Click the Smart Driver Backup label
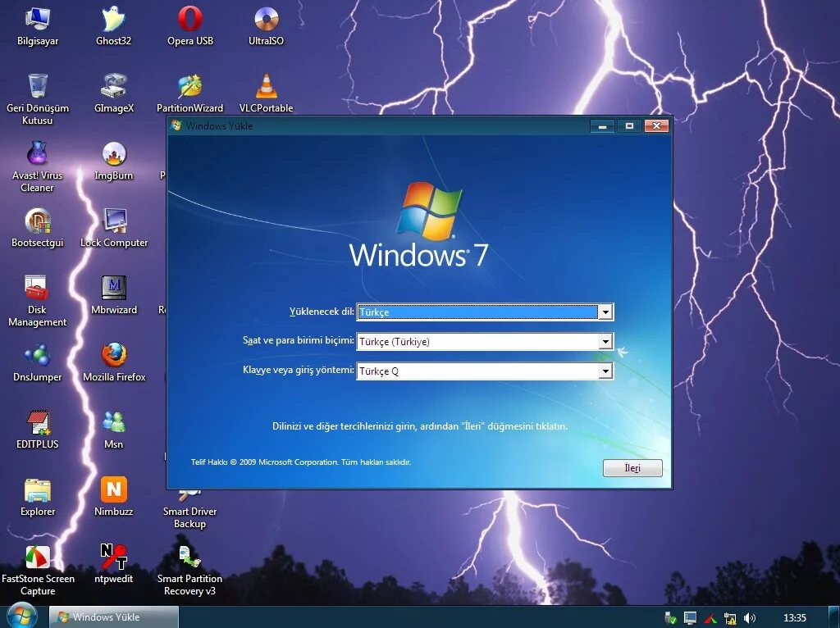This screenshot has width=840, height=628. (x=190, y=517)
